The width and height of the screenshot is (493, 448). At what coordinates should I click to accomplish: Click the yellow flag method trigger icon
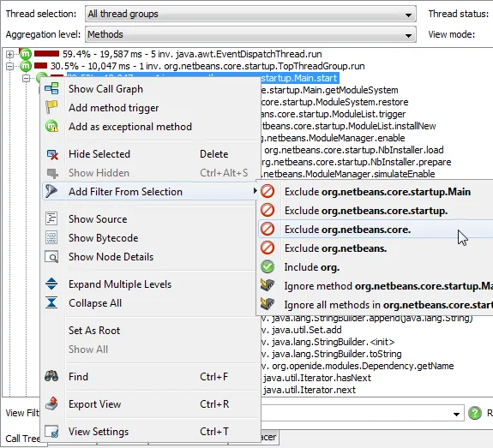(x=51, y=107)
